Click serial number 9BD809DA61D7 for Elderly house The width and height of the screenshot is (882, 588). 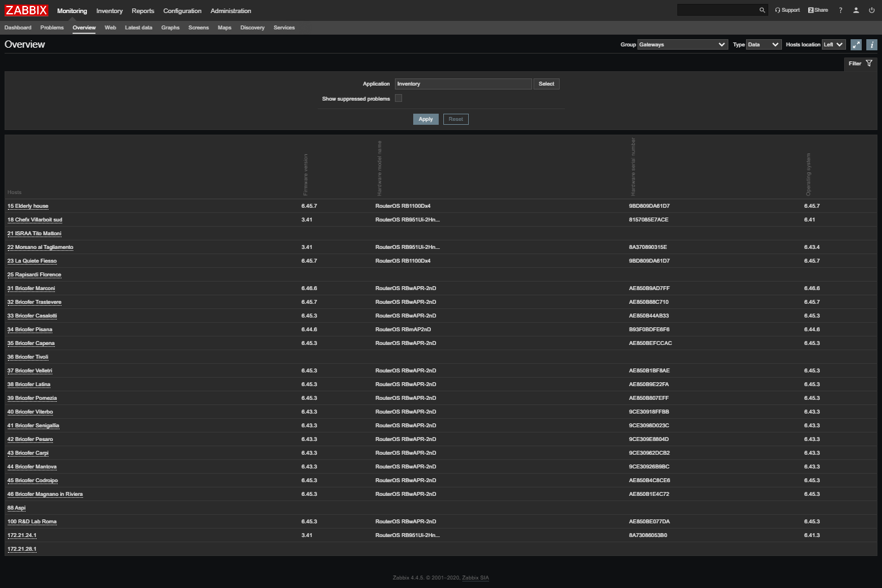[x=649, y=206]
